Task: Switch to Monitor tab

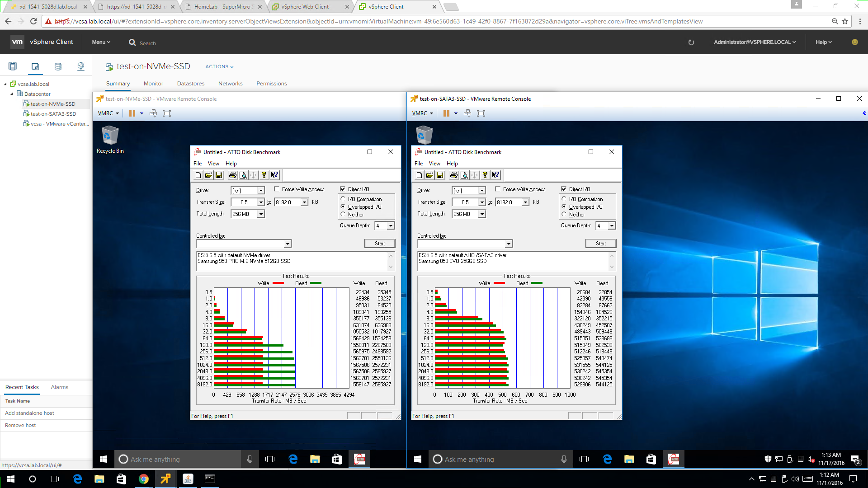Action: (153, 84)
